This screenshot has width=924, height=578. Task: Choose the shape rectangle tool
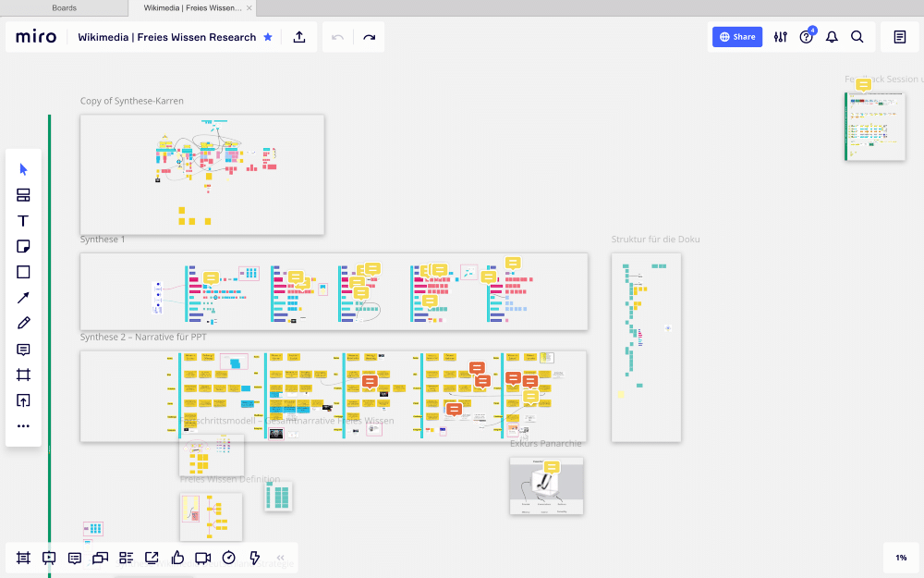tap(24, 272)
